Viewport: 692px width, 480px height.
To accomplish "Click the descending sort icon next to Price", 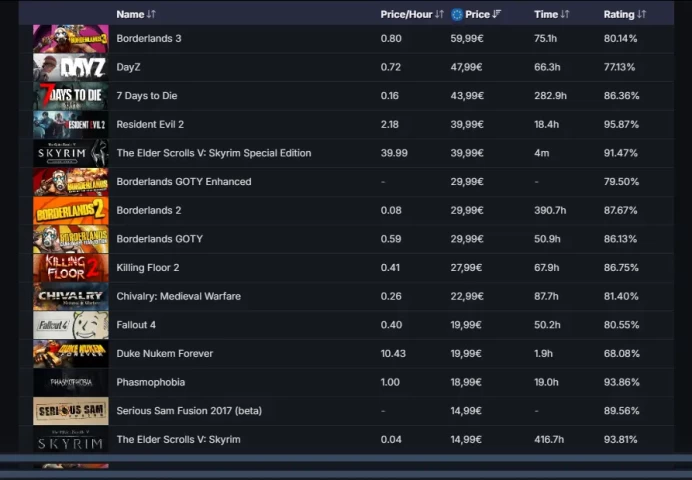I will tap(496, 15).
